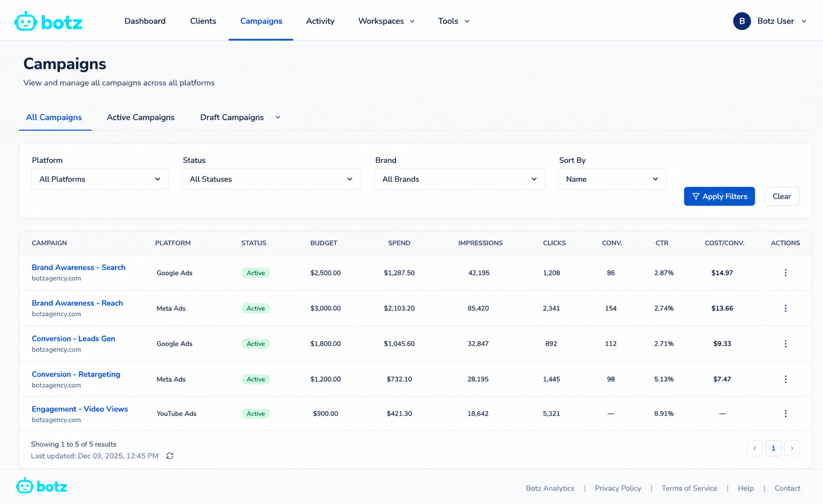This screenshot has width=823, height=504.
Task: Open the Brand filter dropdown
Action: [x=460, y=179]
